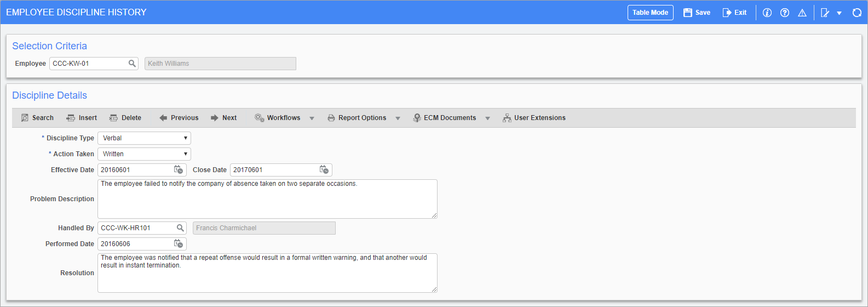Expand the Report Options dropdown arrow

398,118
